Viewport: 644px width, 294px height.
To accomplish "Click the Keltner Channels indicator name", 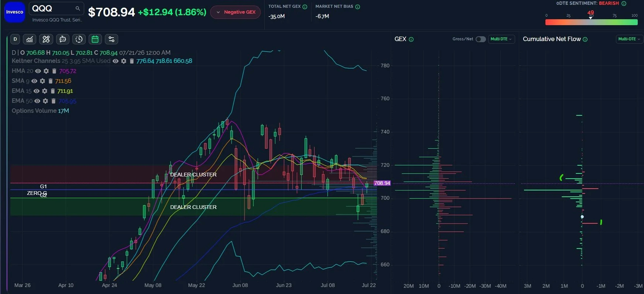I will point(36,61).
